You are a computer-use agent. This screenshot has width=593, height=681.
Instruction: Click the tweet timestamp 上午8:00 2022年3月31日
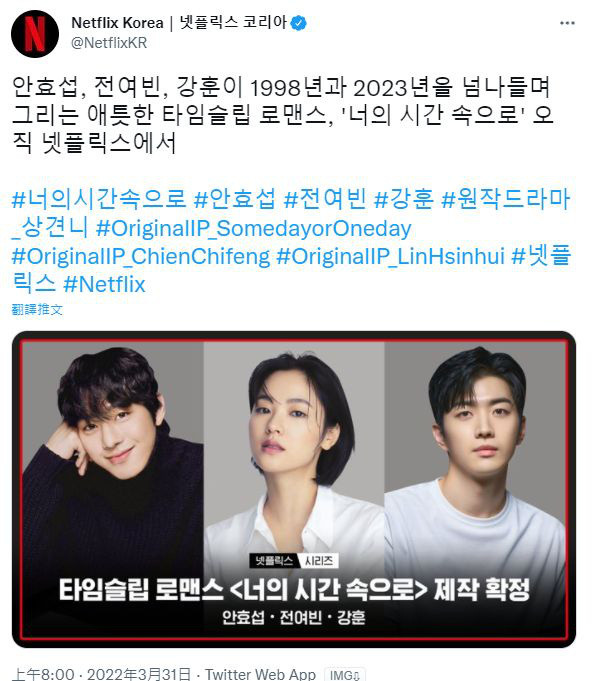[102, 674]
